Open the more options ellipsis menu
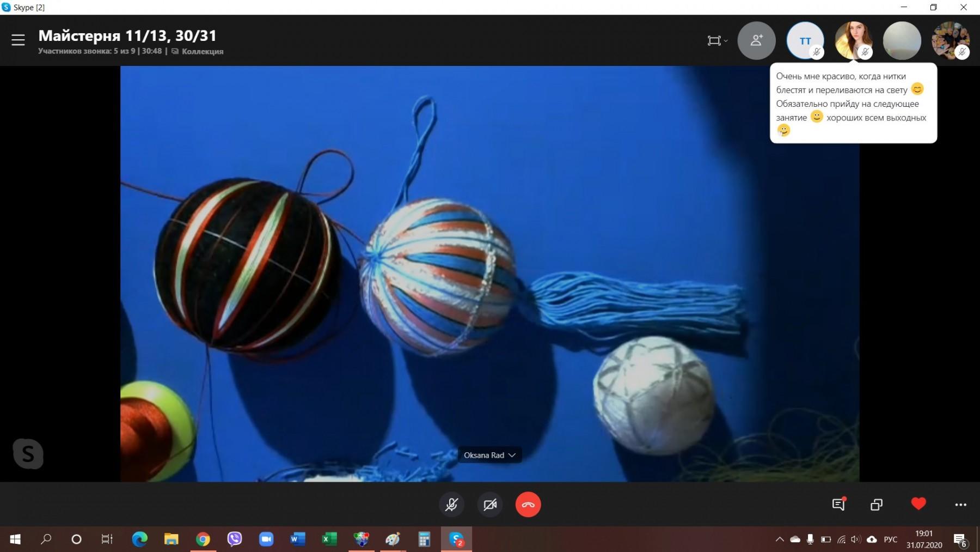 tap(960, 505)
